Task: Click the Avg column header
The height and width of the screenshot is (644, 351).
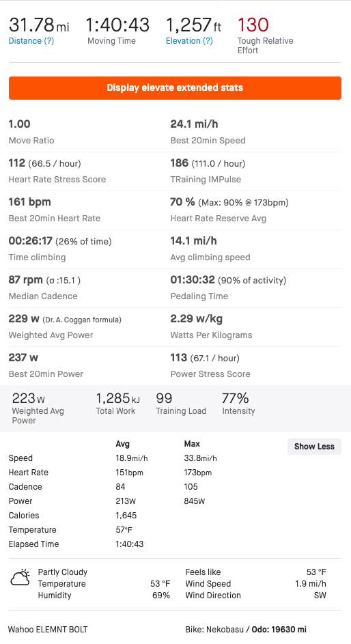Action: point(122,444)
